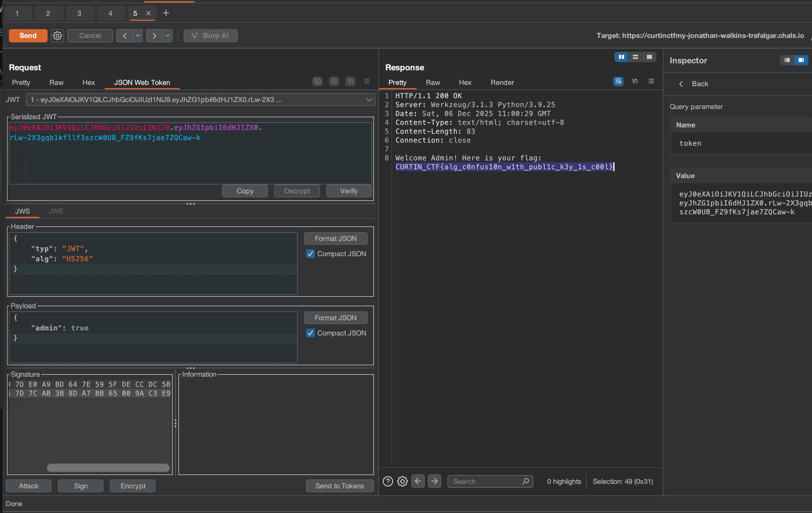This screenshot has height=513, width=812.
Task: Click the Burp AI toolbar button
Action: click(211, 35)
